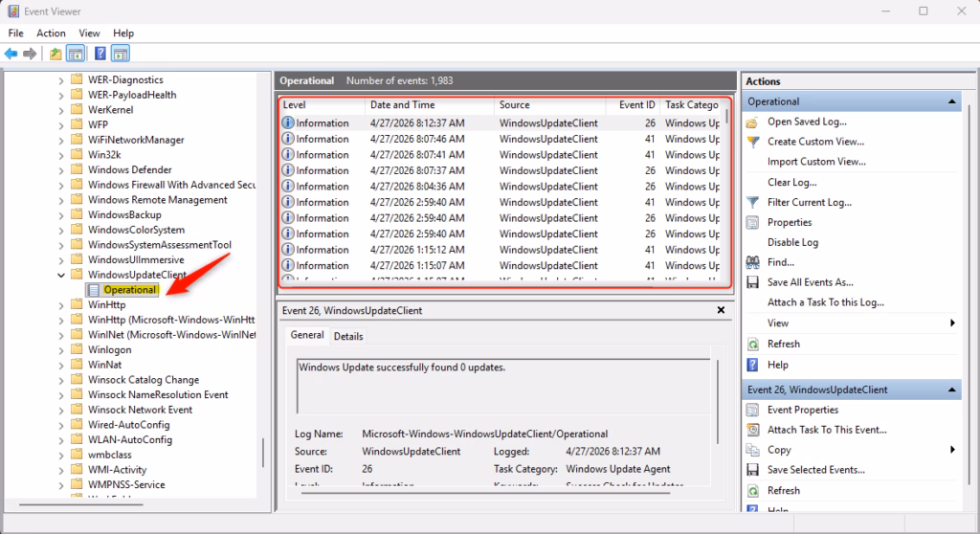Click the Properties icon in Actions
Image resolution: width=980 pixels, height=534 pixels.
pyautogui.click(x=752, y=223)
